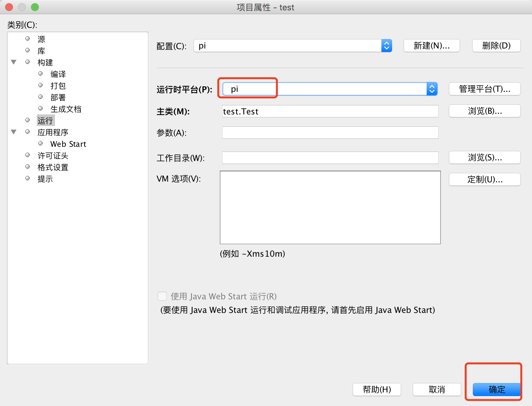
Task: Open the Web Start sub-item
Action: (x=68, y=144)
